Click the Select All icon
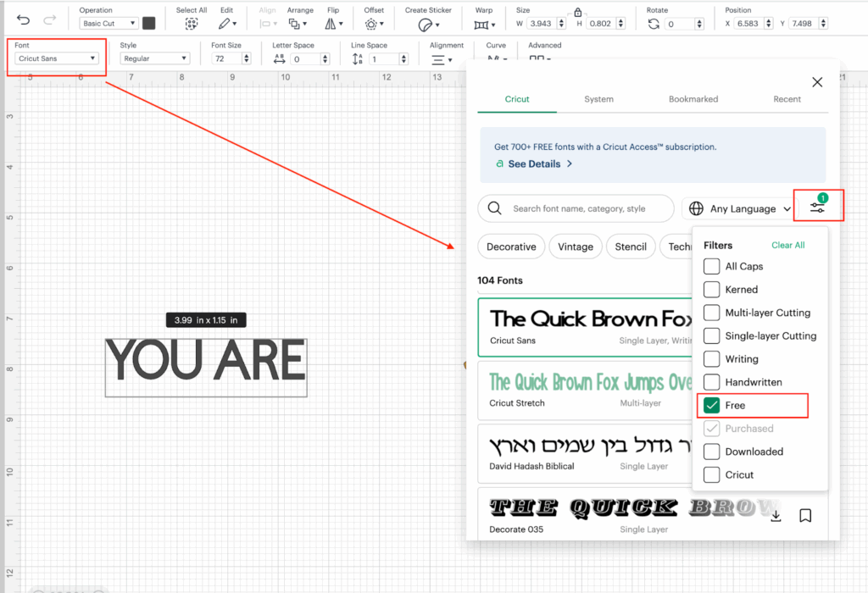This screenshot has width=868, height=593. (x=192, y=25)
